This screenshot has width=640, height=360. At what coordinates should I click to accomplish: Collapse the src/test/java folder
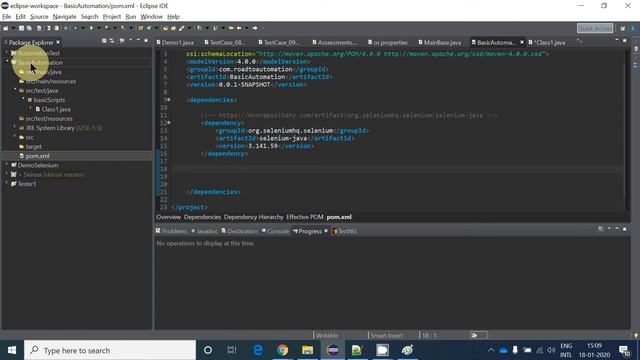[15, 90]
